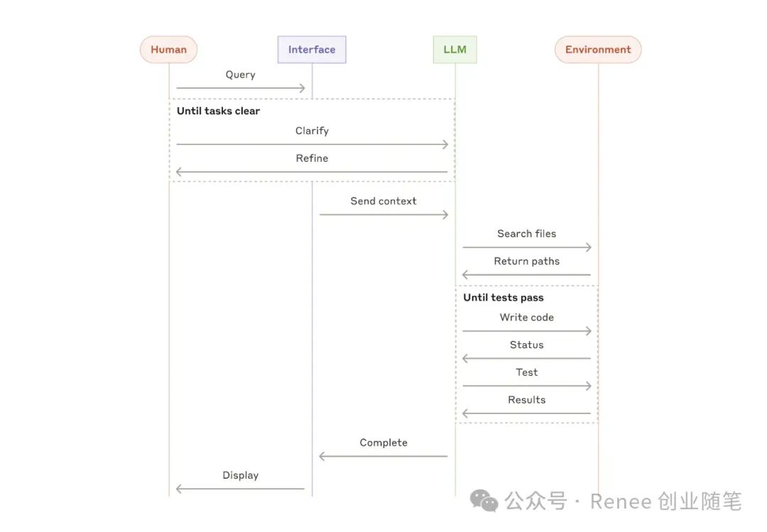Select the "Write code" message label
The width and height of the screenshot is (767, 532).
(526, 317)
